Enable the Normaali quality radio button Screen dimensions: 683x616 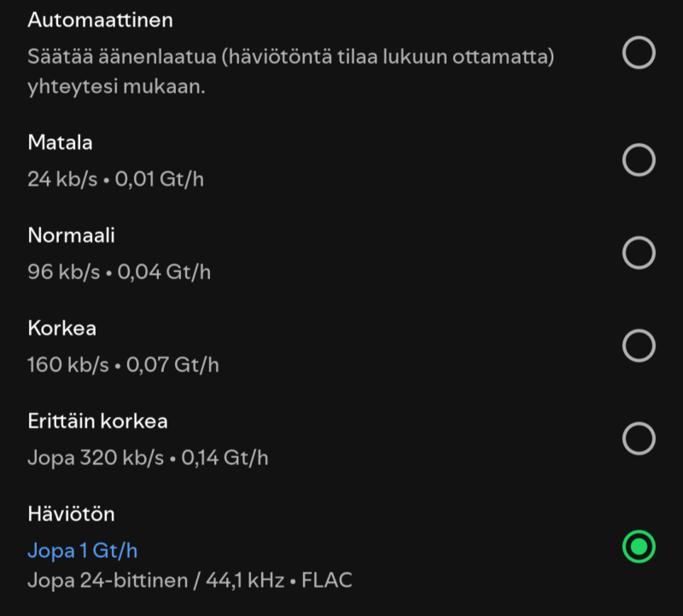(x=639, y=253)
